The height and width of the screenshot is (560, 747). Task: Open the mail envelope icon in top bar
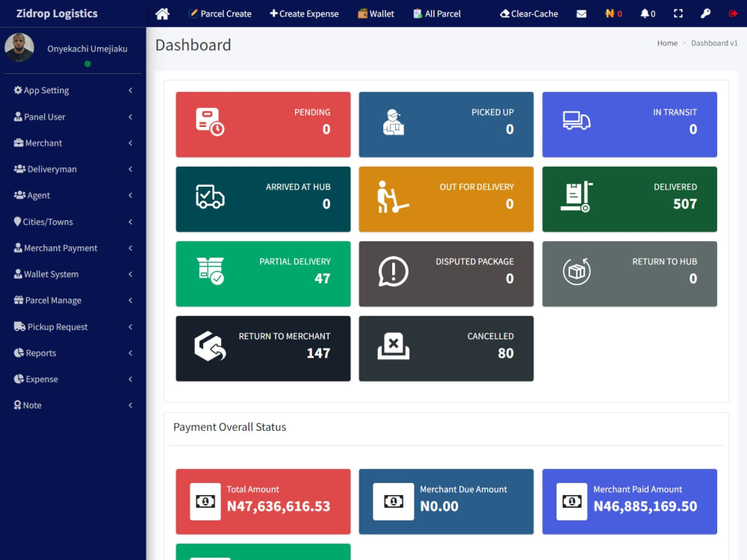(x=581, y=13)
